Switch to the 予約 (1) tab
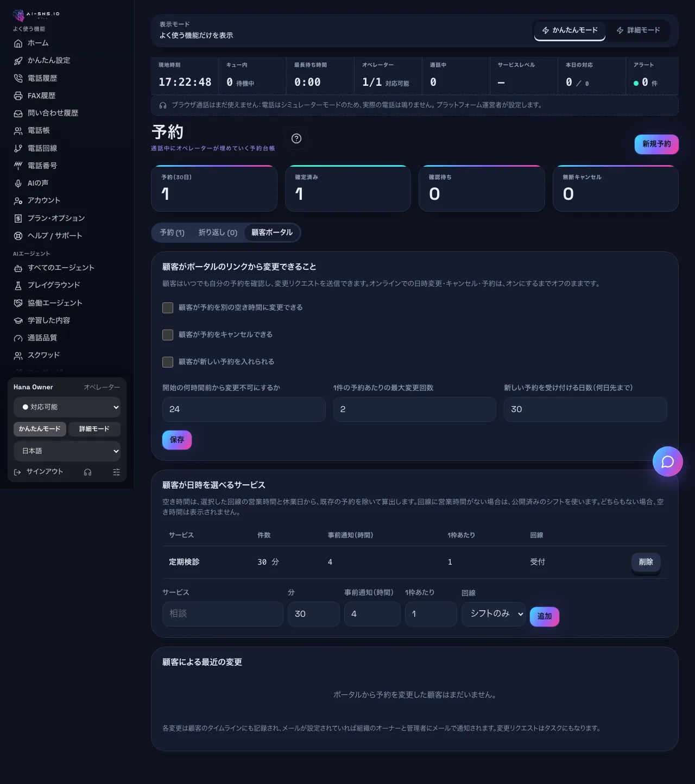Screen dimensions: 695x784 click(x=172, y=232)
